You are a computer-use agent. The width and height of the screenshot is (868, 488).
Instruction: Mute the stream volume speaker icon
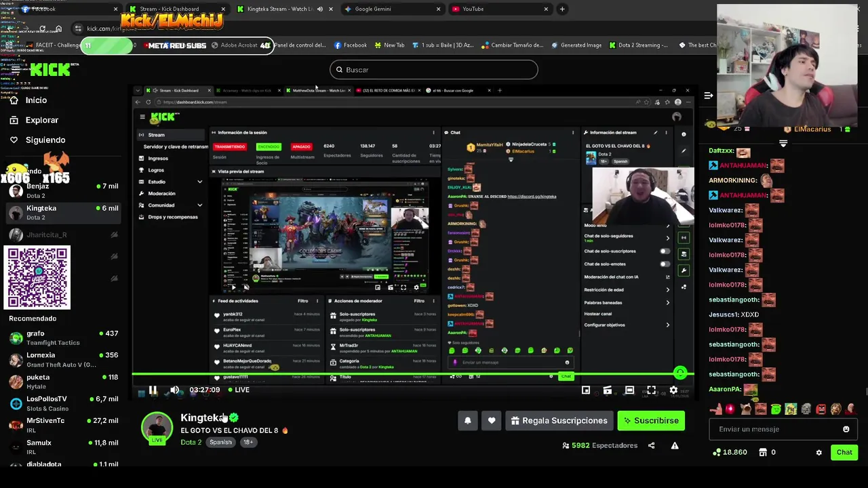point(174,390)
